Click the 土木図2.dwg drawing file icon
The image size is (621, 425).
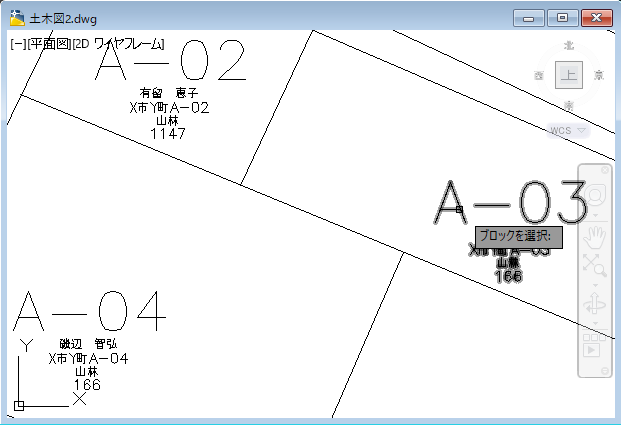tap(17, 18)
